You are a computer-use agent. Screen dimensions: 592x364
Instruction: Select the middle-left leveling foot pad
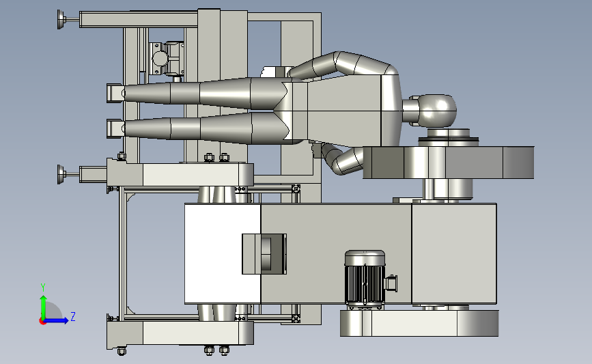click(x=61, y=174)
